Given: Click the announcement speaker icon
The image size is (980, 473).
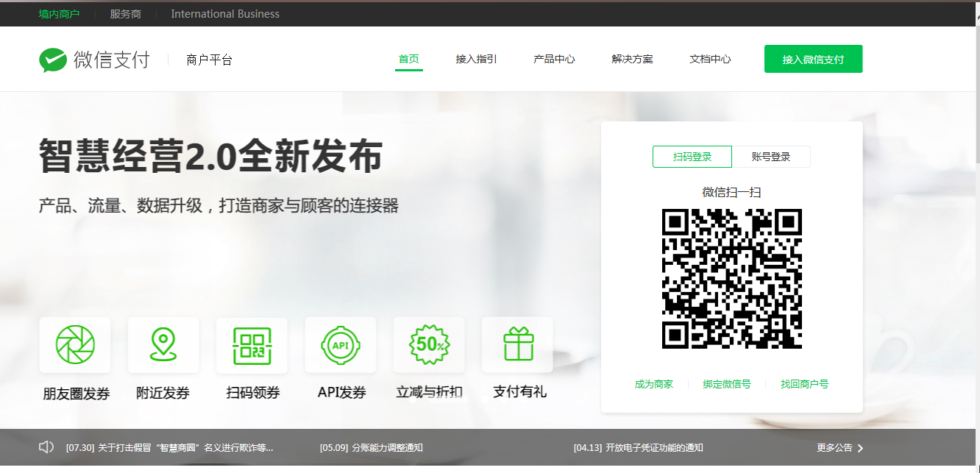Looking at the screenshot, I should click(x=46, y=447).
